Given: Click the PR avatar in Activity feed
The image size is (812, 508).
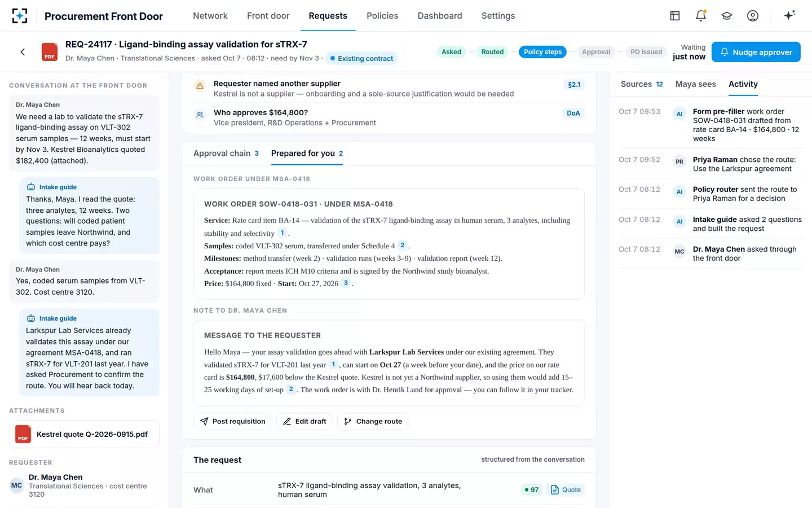Looking at the screenshot, I should point(679,161).
